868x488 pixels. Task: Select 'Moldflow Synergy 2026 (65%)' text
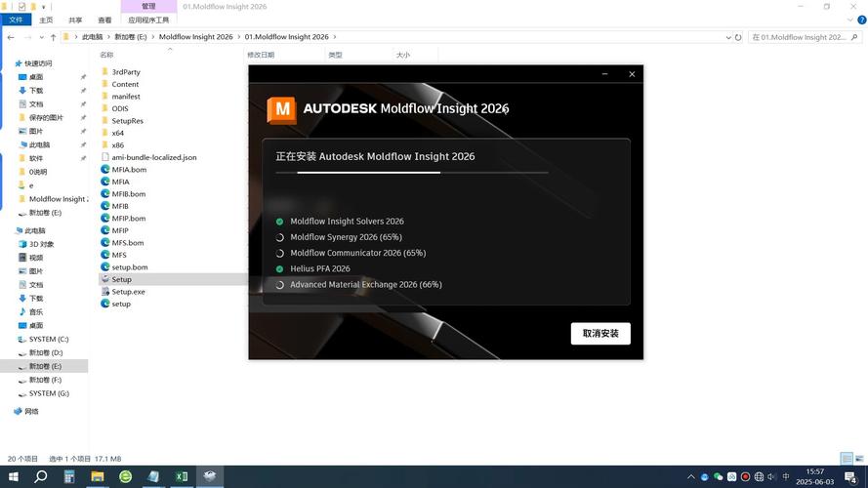346,237
